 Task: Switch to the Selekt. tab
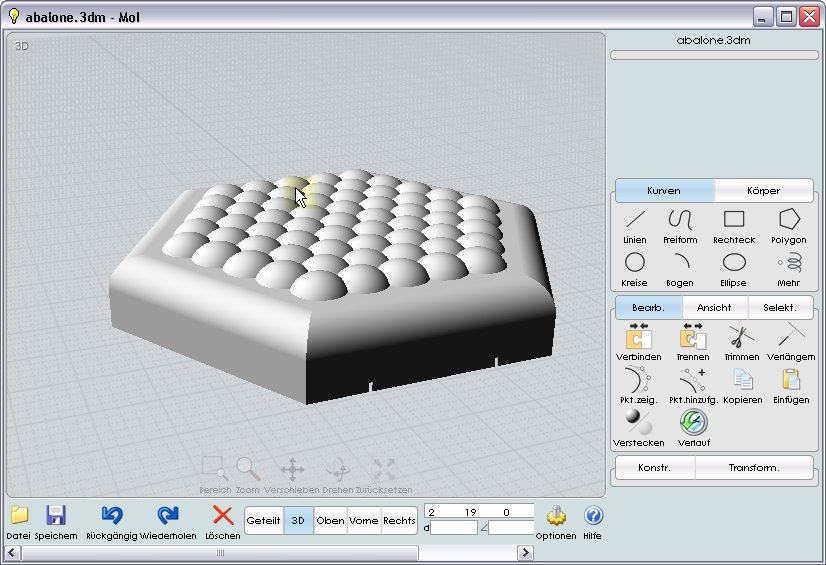(780, 308)
